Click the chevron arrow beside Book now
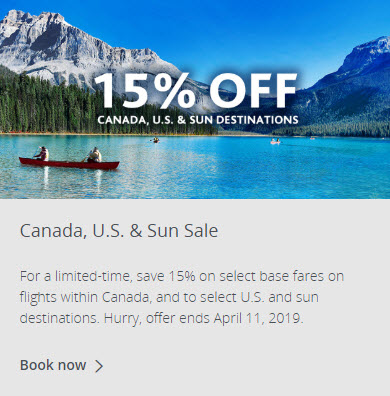 (99, 366)
